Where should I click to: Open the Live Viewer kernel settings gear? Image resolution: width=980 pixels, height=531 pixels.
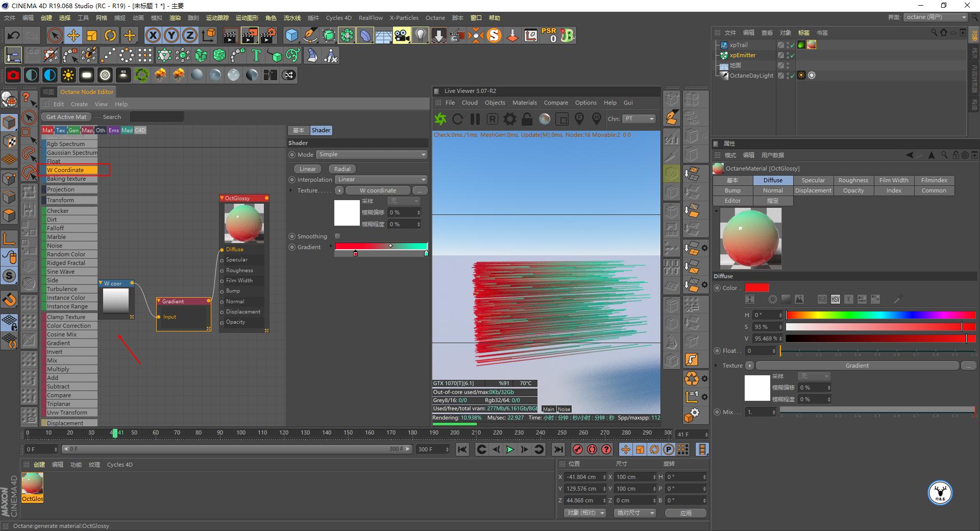click(x=509, y=119)
